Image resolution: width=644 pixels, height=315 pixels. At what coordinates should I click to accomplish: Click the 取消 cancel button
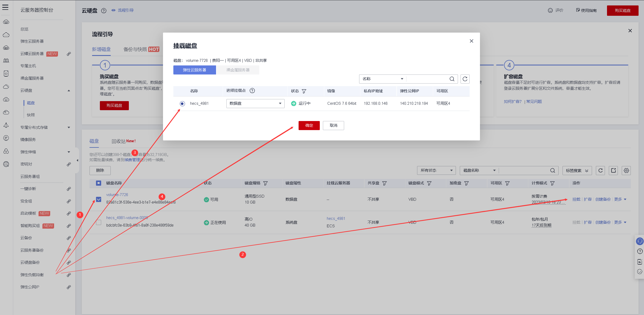[x=333, y=125]
